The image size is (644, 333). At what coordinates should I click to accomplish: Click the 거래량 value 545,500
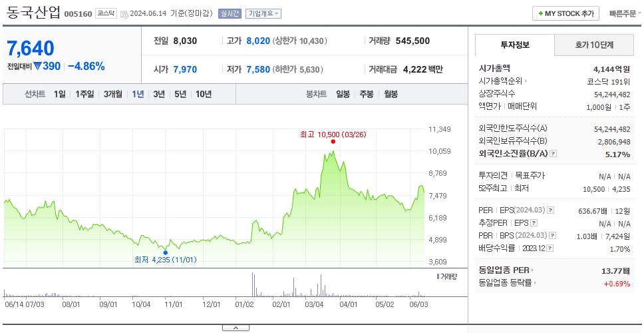click(412, 41)
